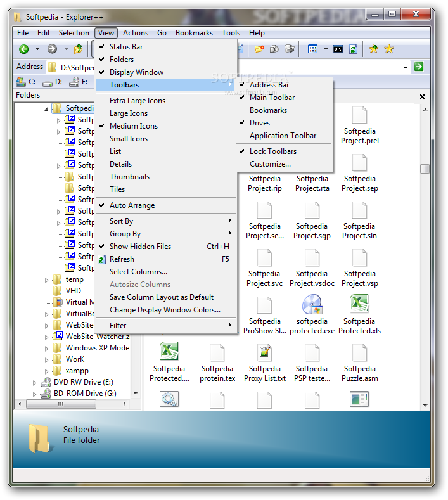Open the Bookmarks menu
This screenshot has height=500, width=448.
click(194, 33)
